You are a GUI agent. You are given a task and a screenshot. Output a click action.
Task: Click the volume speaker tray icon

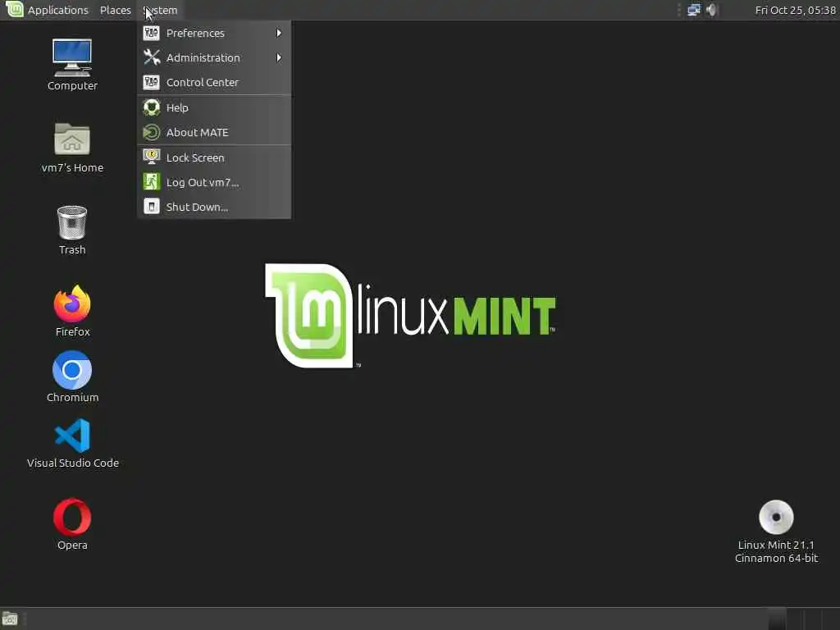pyautogui.click(x=711, y=10)
